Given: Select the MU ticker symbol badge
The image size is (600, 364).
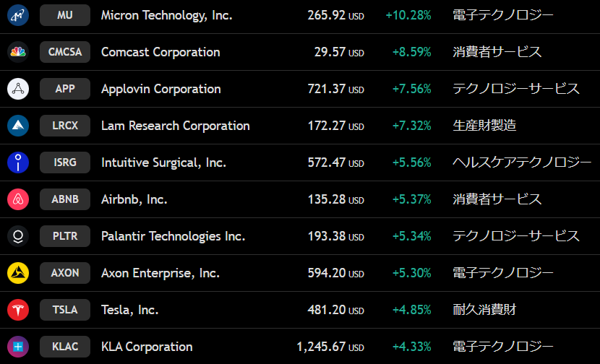Looking at the screenshot, I should pos(65,15).
